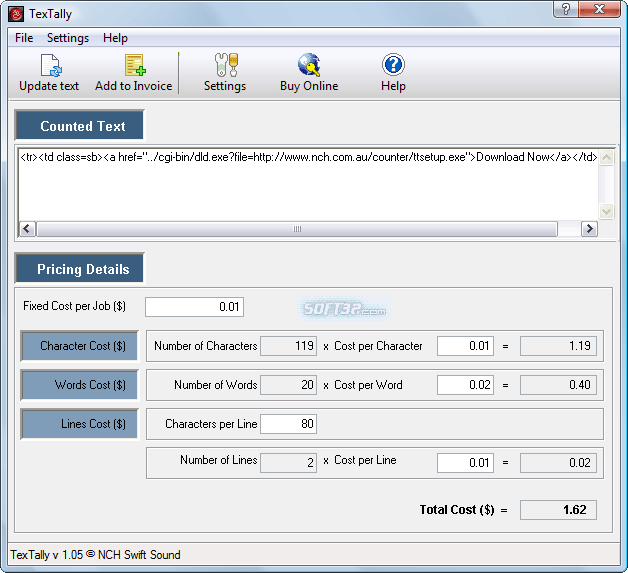628x573 pixels.
Task: Open the File menu
Action: pos(24,38)
